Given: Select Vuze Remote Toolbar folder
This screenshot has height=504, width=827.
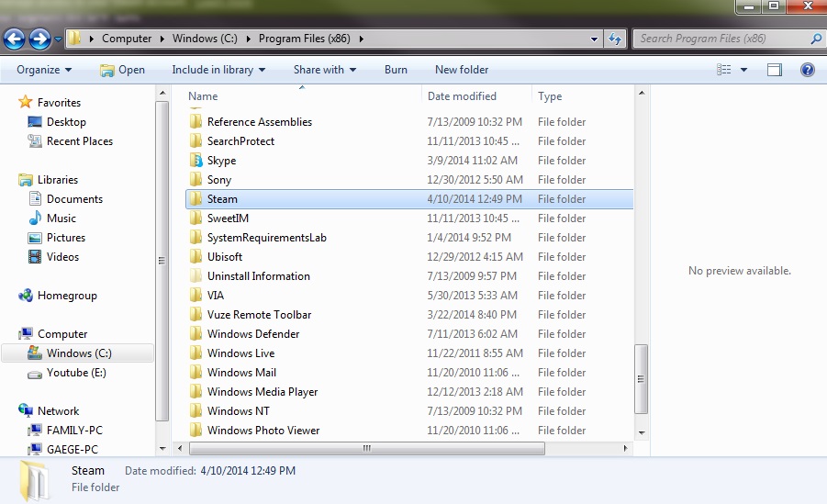Looking at the screenshot, I should tap(259, 315).
